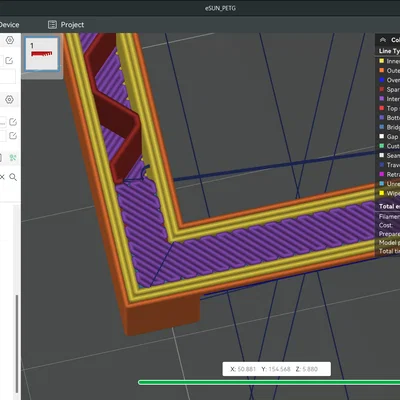
Task: Click the magnifier search icon in sidebar
Action: click(x=13, y=177)
